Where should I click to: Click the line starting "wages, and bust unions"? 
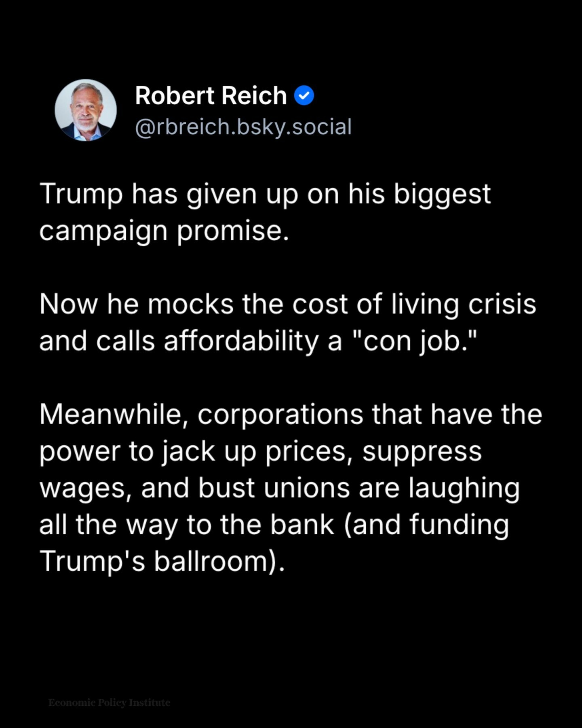pos(279,488)
